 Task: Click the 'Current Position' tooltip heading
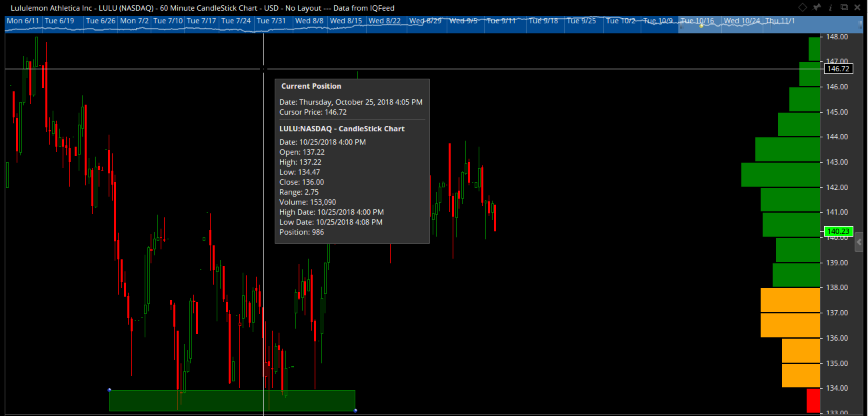coord(311,86)
